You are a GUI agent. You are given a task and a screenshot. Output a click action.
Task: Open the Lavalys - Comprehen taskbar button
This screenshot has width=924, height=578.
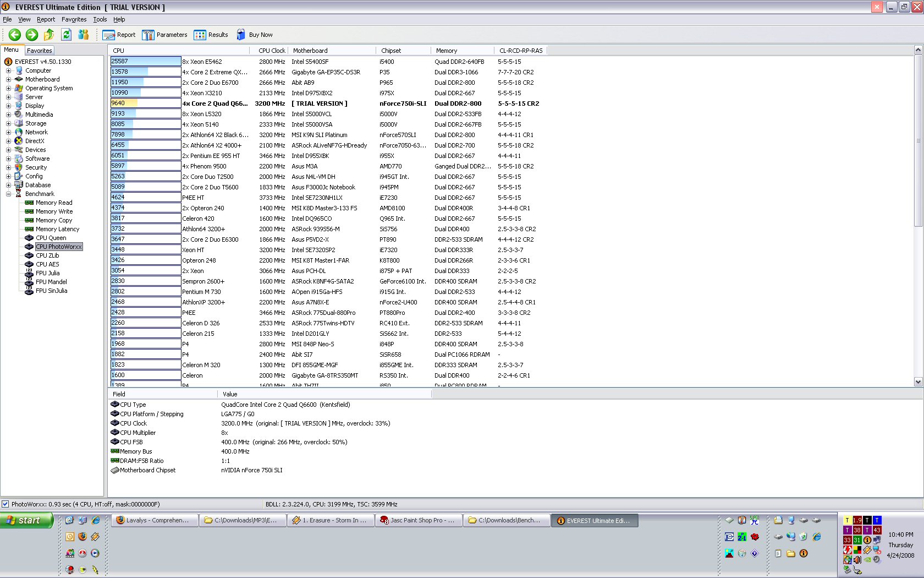(155, 520)
